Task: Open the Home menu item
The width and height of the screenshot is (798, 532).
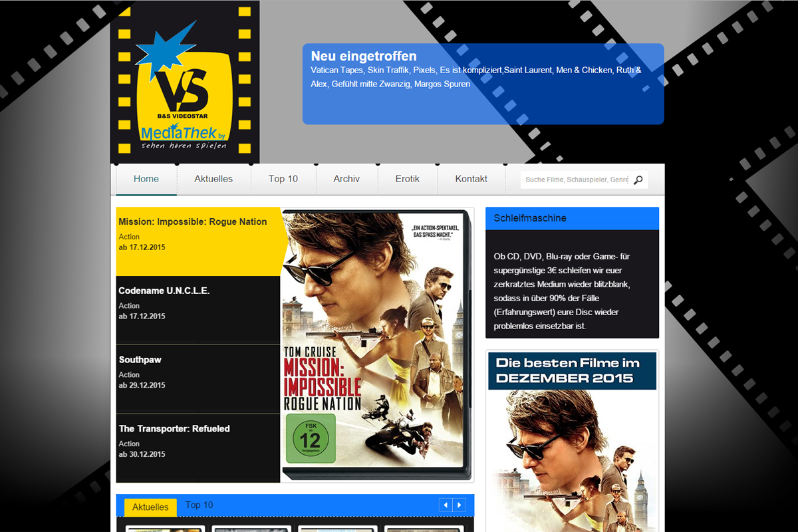Action: (x=146, y=179)
